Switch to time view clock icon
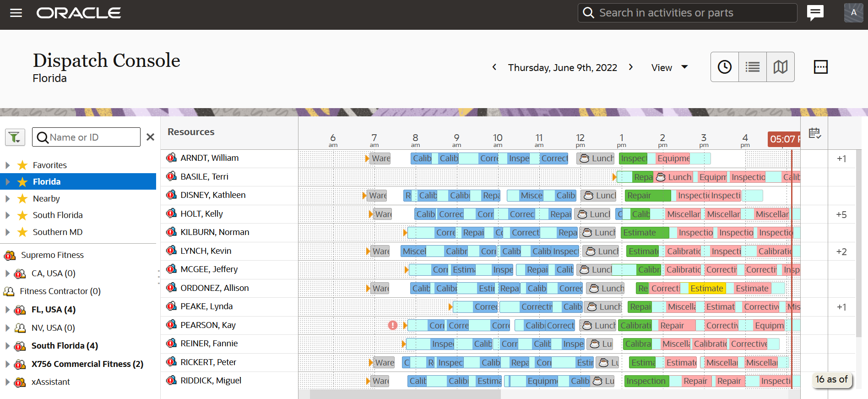The image size is (868, 399). (x=725, y=67)
